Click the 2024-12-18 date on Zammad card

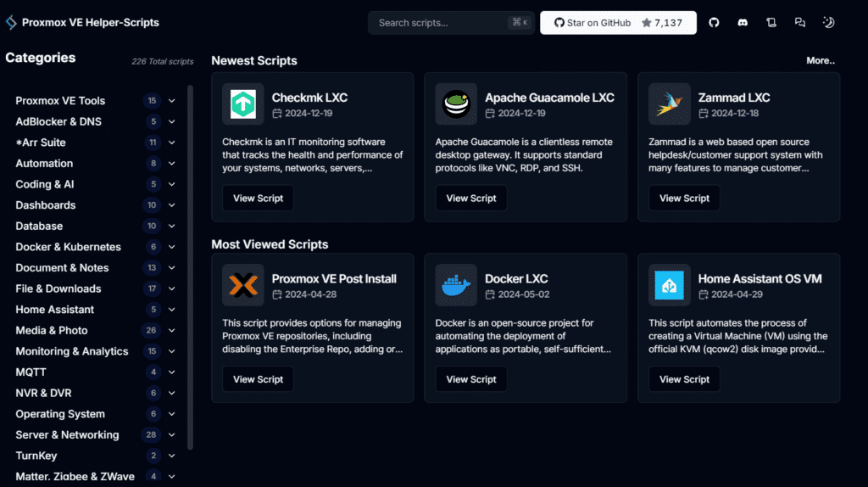point(735,113)
